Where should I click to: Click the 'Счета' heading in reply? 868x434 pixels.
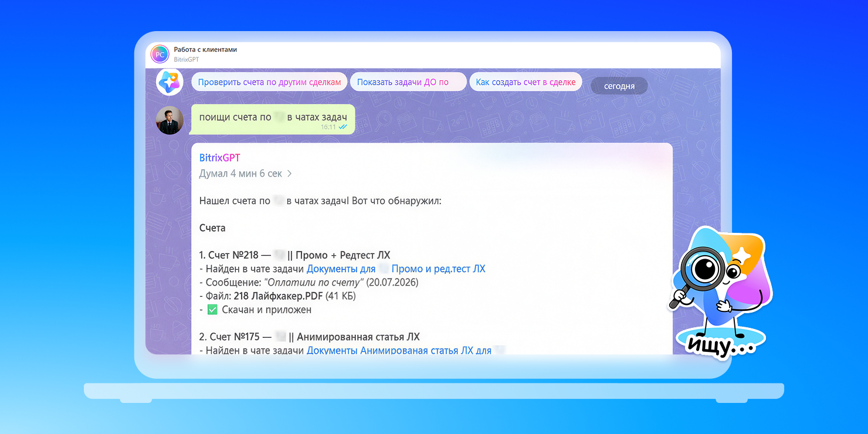point(212,228)
